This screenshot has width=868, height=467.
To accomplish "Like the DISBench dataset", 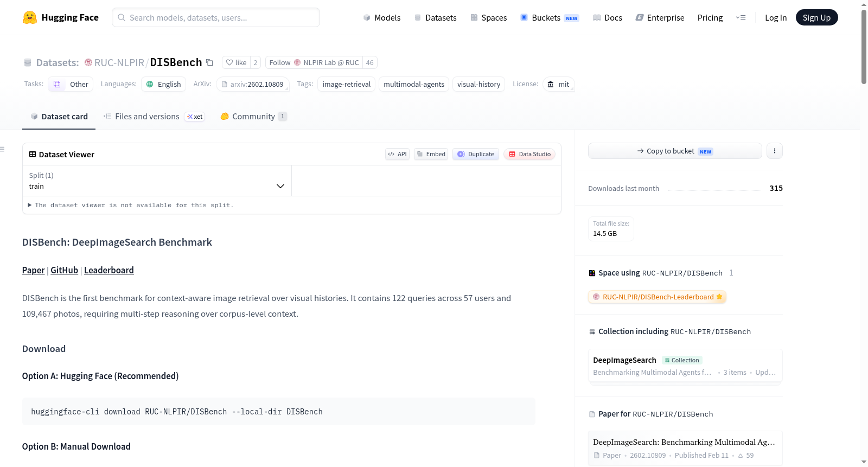I will 236,62.
